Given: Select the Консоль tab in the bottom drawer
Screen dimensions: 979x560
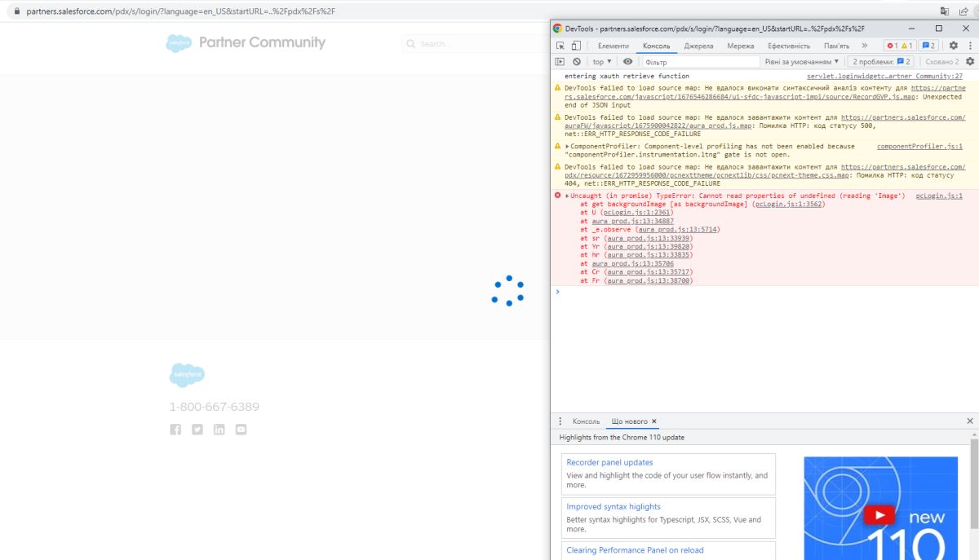Looking at the screenshot, I should [x=586, y=421].
